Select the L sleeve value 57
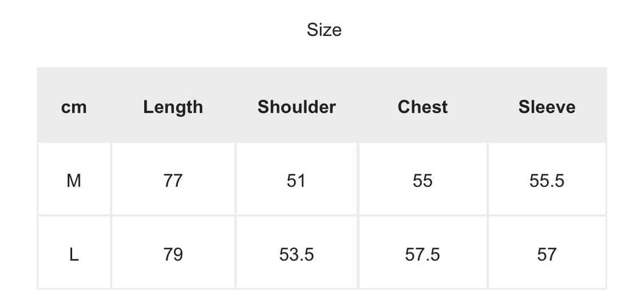 [547, 254]
